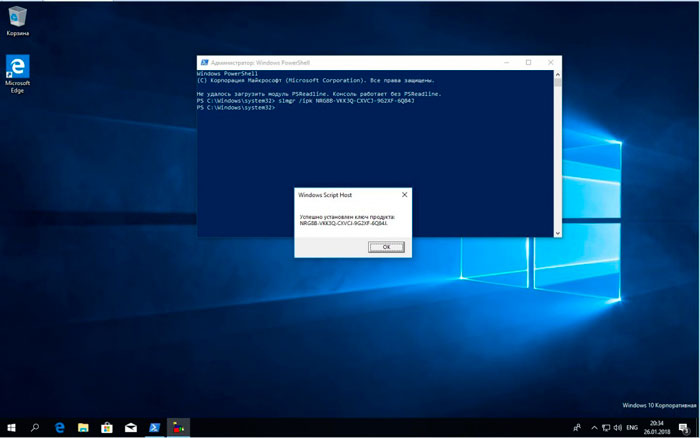The width and height of the screenshot is (700, 438).
Task: Open Microsoft Store from the taskbar
Action: pos(107,428)
